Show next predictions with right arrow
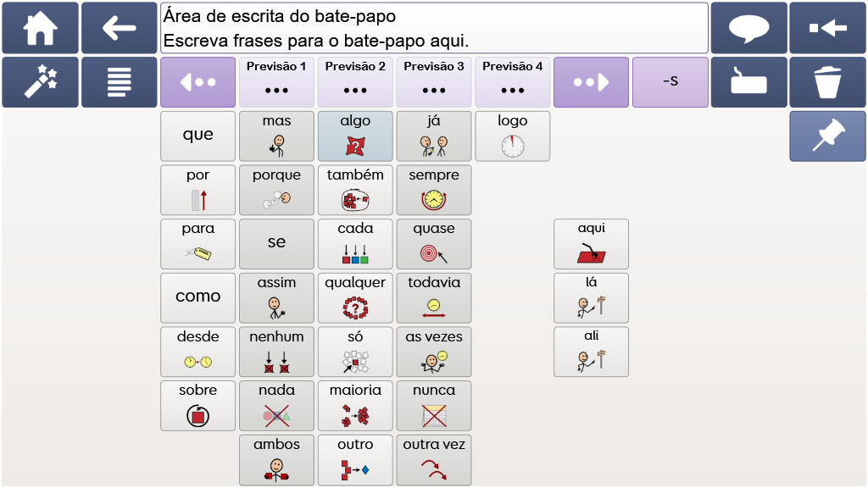Screen dimensions: 868x488 (591, 82)
